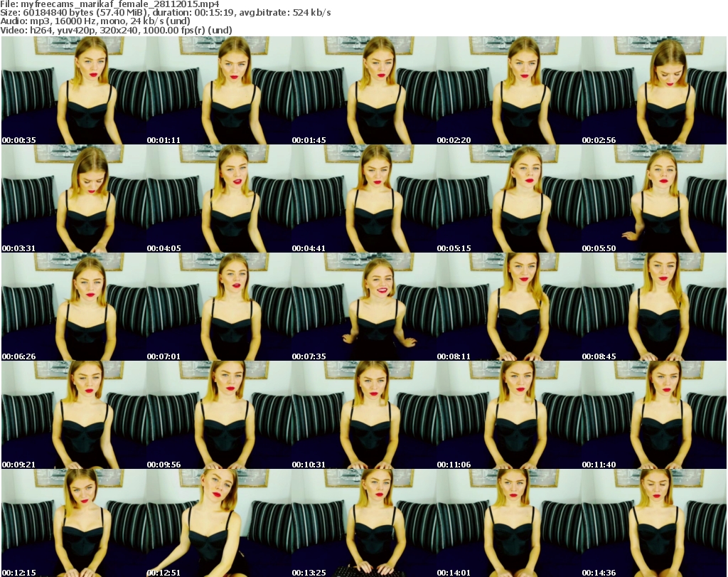
Task: Choose the frame labeled 00:10:31
Action: click(x=364, y=415)
